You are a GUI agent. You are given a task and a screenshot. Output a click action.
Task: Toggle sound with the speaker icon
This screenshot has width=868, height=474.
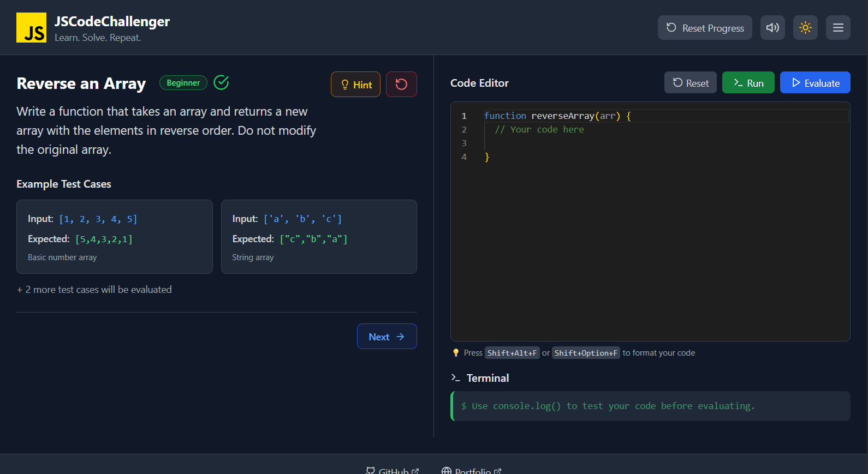[772, 27]
